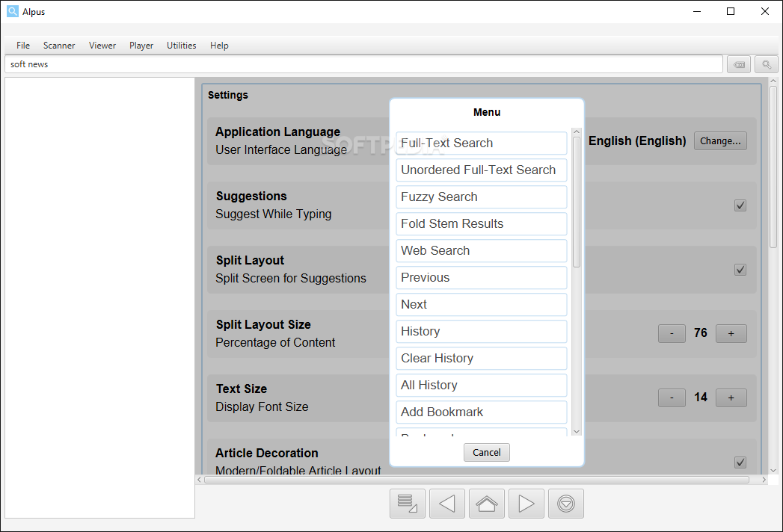Click the Menu list scrollbar up arrow
This screenshot has height=532, width=783.
coord(577,132)
